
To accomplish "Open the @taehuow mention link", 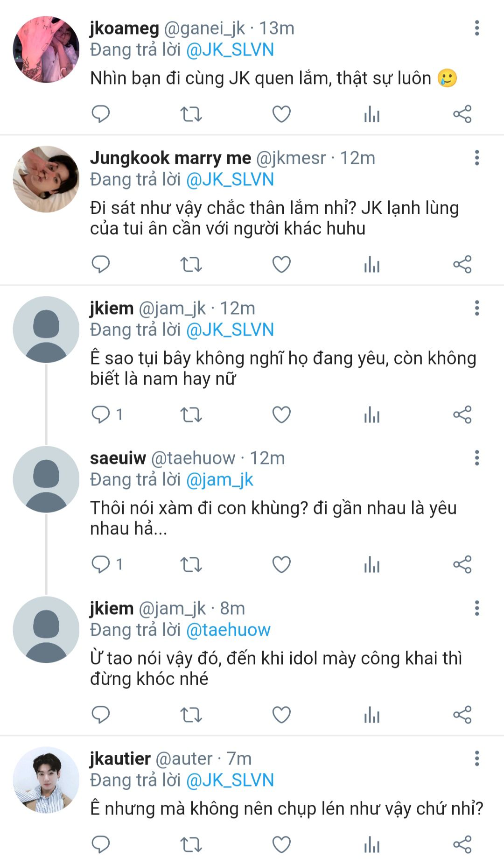I will pyautogui.click(x=228, y=630).
